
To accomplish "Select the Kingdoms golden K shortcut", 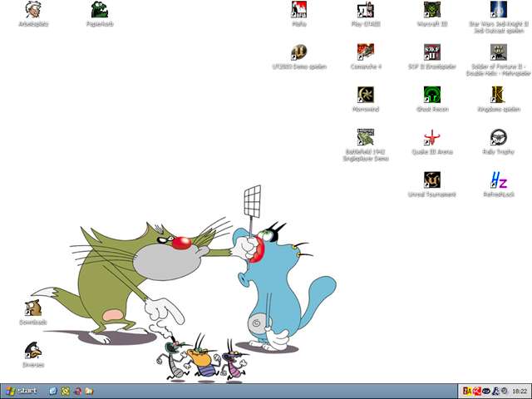I will [x=499, y=95].
